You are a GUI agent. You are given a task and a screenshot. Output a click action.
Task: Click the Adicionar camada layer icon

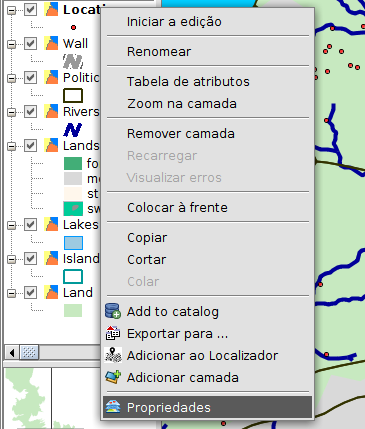113,377
